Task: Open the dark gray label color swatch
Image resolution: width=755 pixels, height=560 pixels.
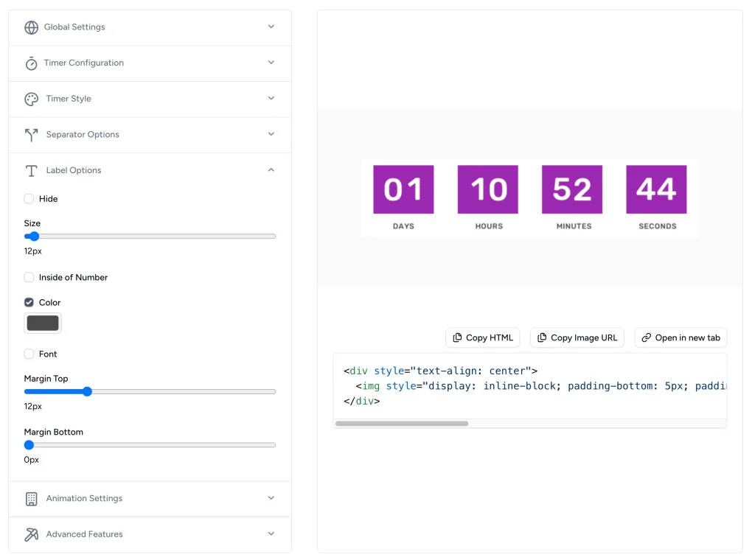Action: pyautogui.click(x=43, y=323)
